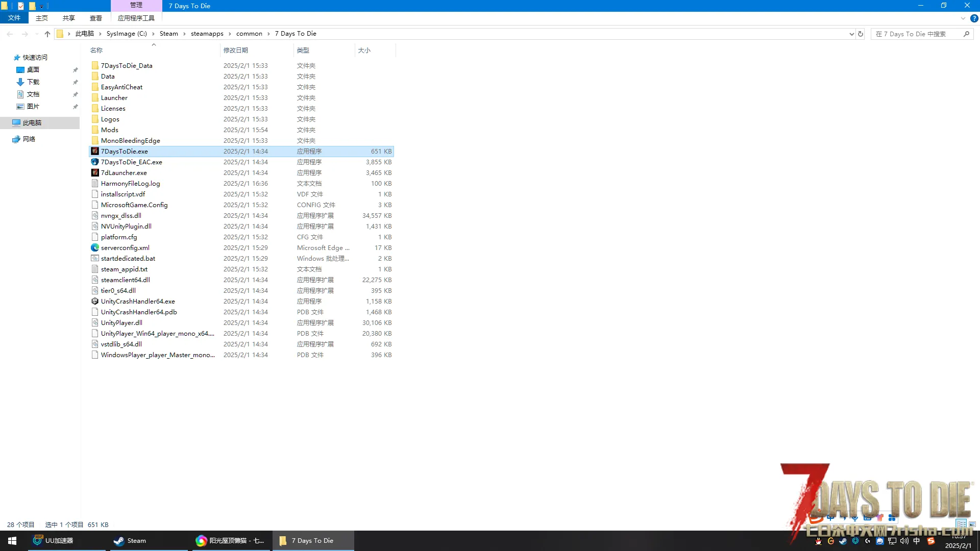
Task: Click the 管理 contextual tab
Action: [136, 5]
